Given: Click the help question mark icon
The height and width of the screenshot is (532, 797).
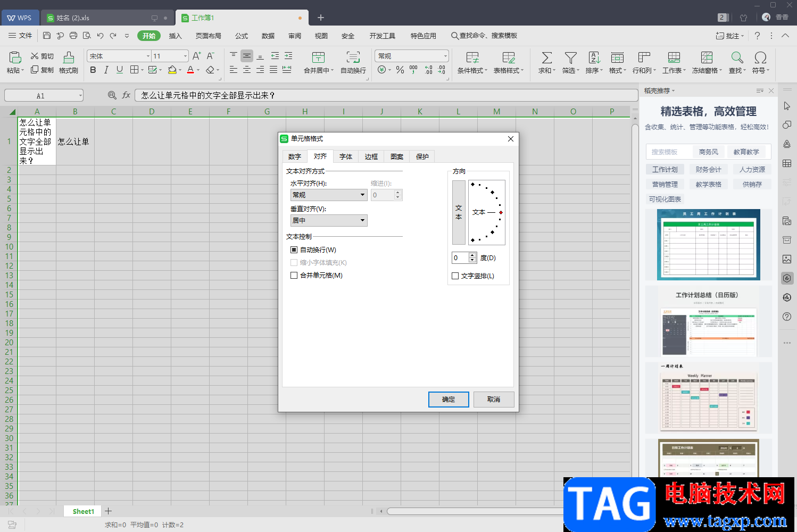Looking at the screenshot, I should click(x=757, y=36).
